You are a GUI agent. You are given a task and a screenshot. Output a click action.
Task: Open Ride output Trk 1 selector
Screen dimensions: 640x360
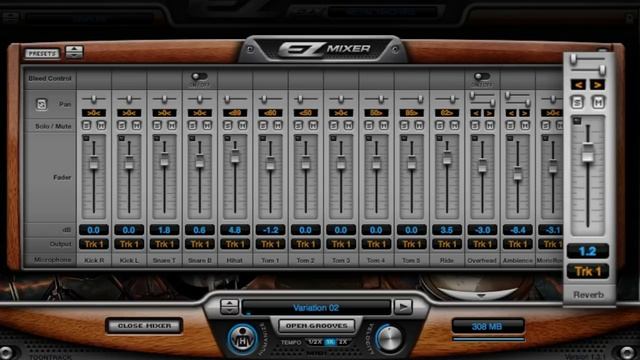(x=447, y=244)
